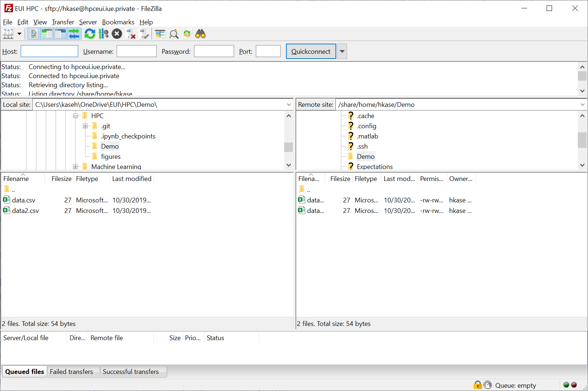
Task: Collapse the HPC folder tree node
Action: tap(76, 116)
